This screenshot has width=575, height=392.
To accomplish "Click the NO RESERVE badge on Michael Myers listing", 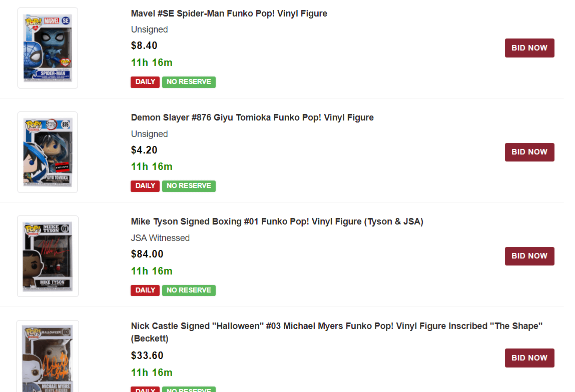I will (x=189, y=389).
